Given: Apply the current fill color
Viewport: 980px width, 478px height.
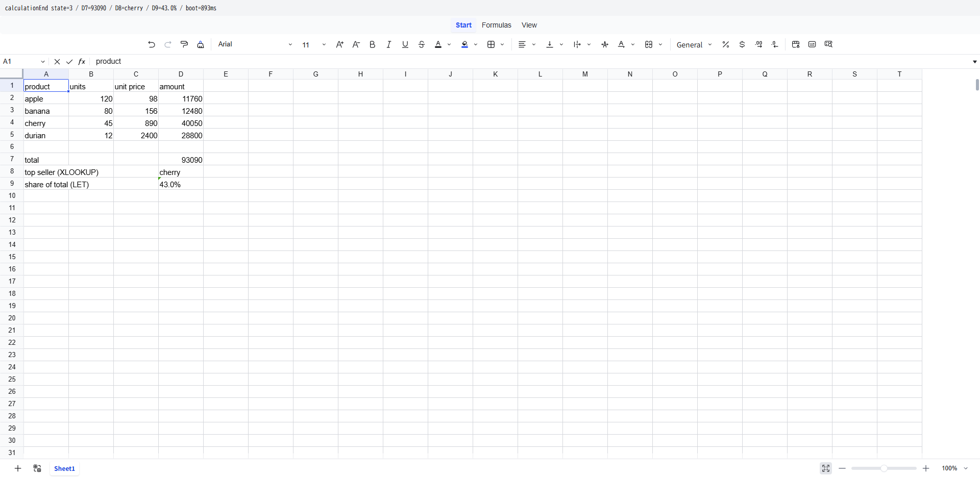Looking at the screenshot, I should tap(464, 44).
